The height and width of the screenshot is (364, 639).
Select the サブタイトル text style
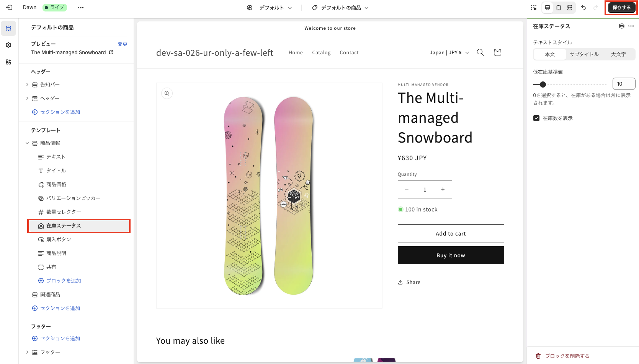(x=584, y=54)
